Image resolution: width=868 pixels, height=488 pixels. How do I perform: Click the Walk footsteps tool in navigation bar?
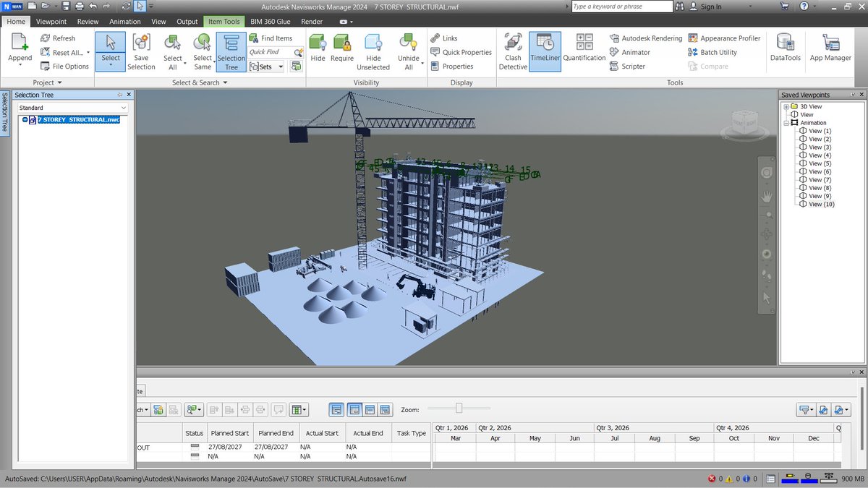pyautogui.click(x=767, y=275)
